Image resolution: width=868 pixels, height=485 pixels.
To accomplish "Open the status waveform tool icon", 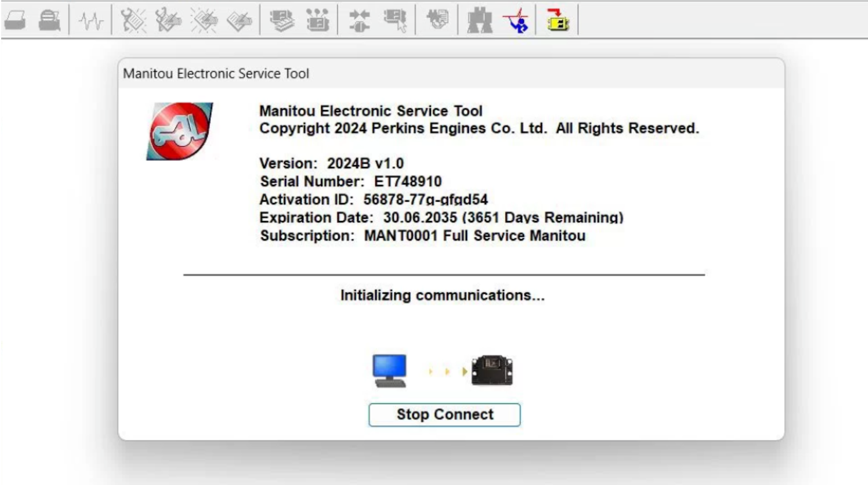I will [x=91, y=21].
